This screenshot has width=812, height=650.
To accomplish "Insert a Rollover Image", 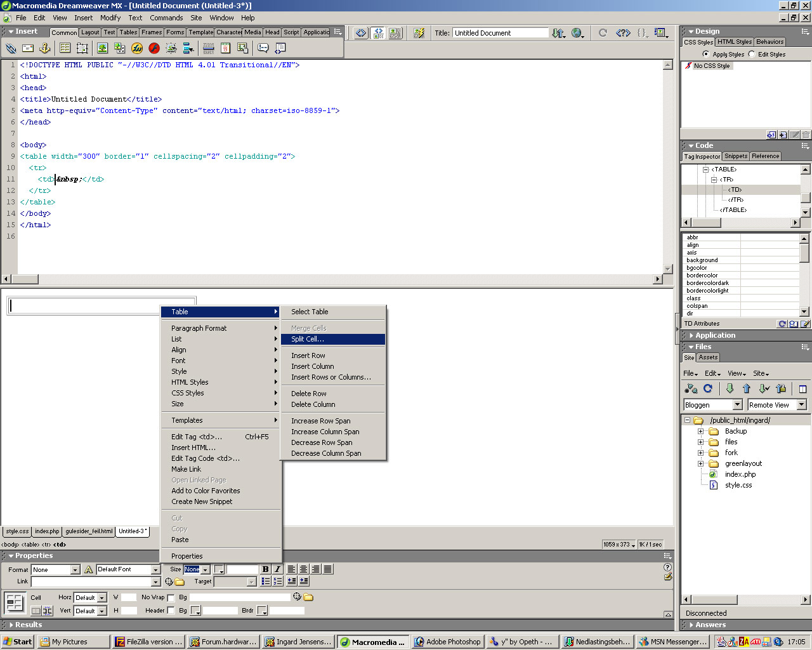I will (171, 48).
